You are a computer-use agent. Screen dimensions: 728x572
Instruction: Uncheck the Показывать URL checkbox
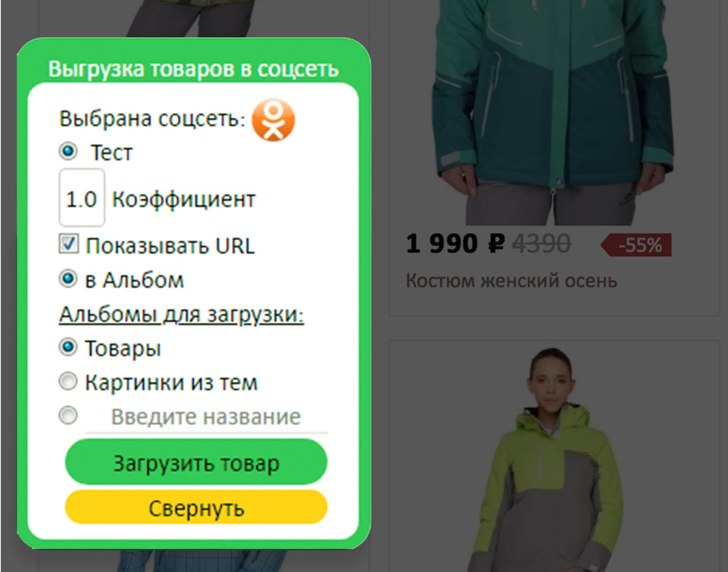69,244
